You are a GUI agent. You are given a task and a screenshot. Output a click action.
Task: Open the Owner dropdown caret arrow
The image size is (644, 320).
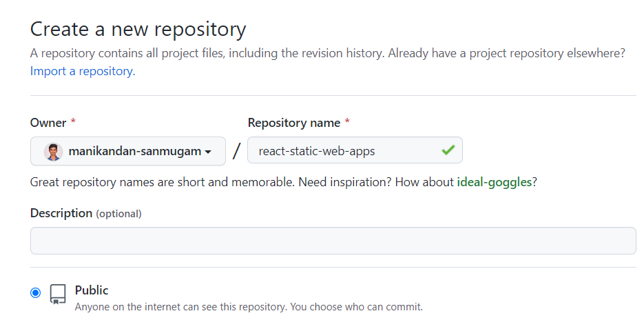tap(208, 152)
